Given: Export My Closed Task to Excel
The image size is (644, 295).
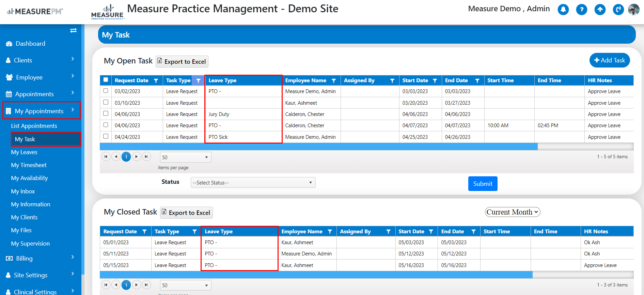Looking at the screenshot, I should (x=186, y=212).
